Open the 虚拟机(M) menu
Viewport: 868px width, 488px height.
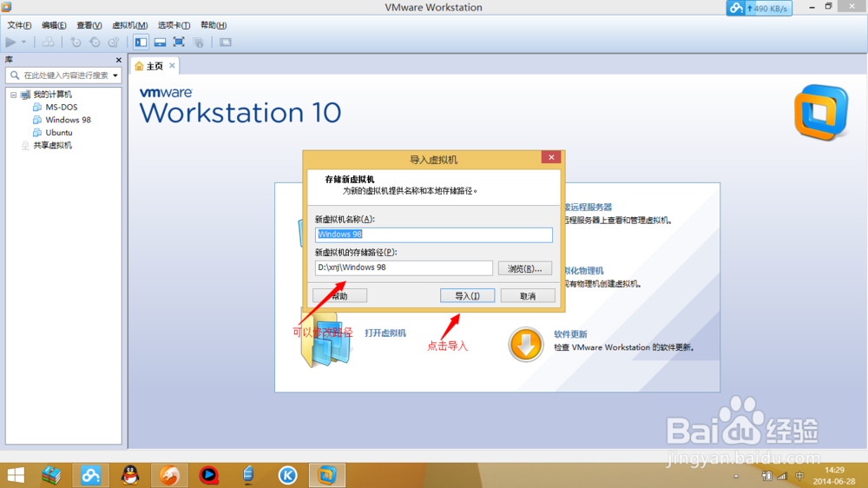(129, 25)
